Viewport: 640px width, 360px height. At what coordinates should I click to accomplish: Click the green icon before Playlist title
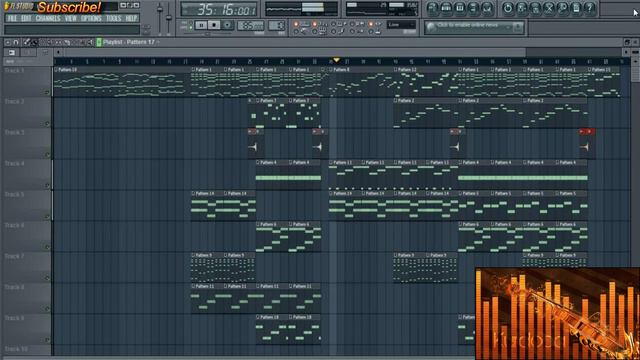99,42
